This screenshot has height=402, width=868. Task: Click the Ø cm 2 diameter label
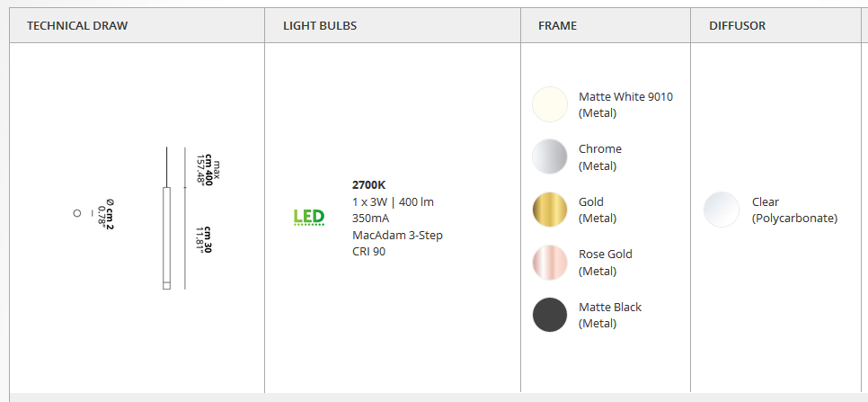tap(105, 216)
